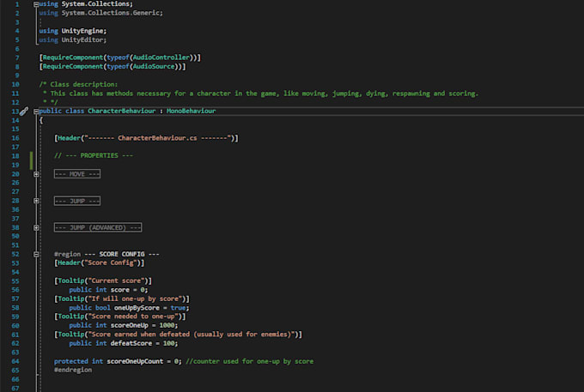Image resolution: width=584 pixels, height=392 pixels.
Task: Click the collapsed '--- MOVE ---' box
Action: point(77,173)
